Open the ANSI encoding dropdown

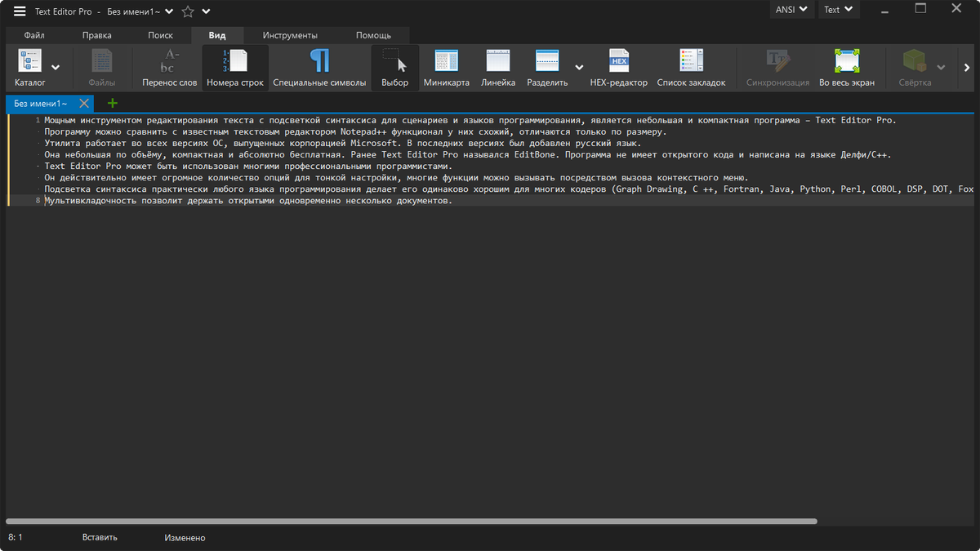coord(791,10)
